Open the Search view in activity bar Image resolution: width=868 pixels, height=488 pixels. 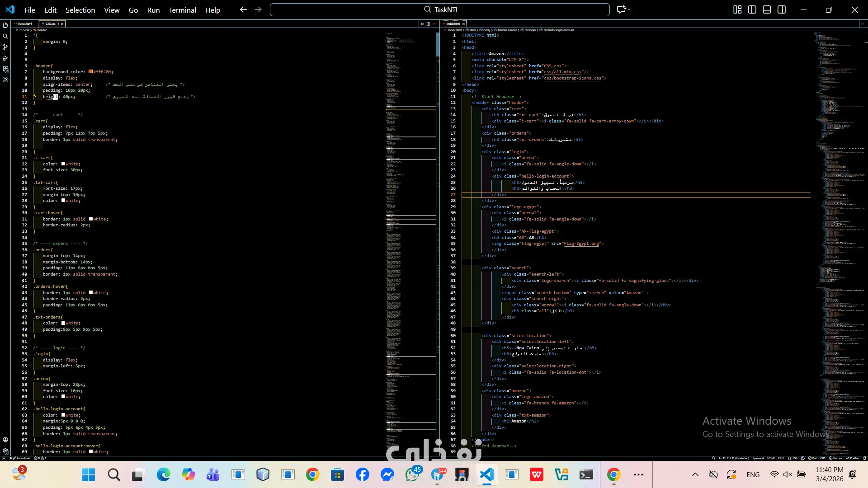tap(5, 36)
